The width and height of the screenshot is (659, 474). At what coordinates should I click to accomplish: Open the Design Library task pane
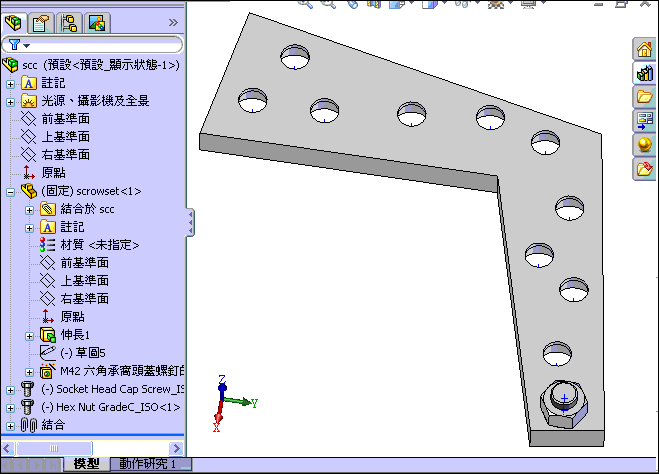click(x=644, y=74)
